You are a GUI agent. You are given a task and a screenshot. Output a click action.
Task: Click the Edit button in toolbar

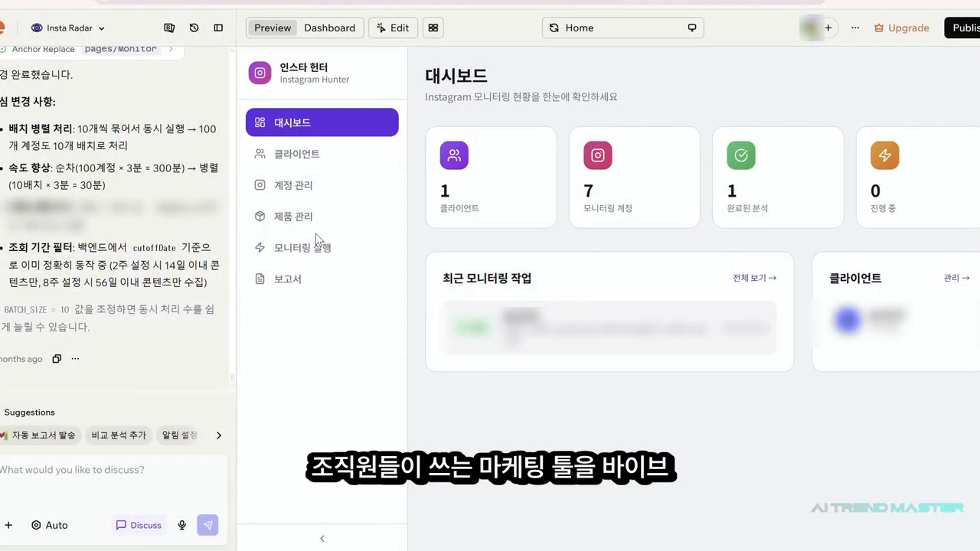[x=393, y=28]
